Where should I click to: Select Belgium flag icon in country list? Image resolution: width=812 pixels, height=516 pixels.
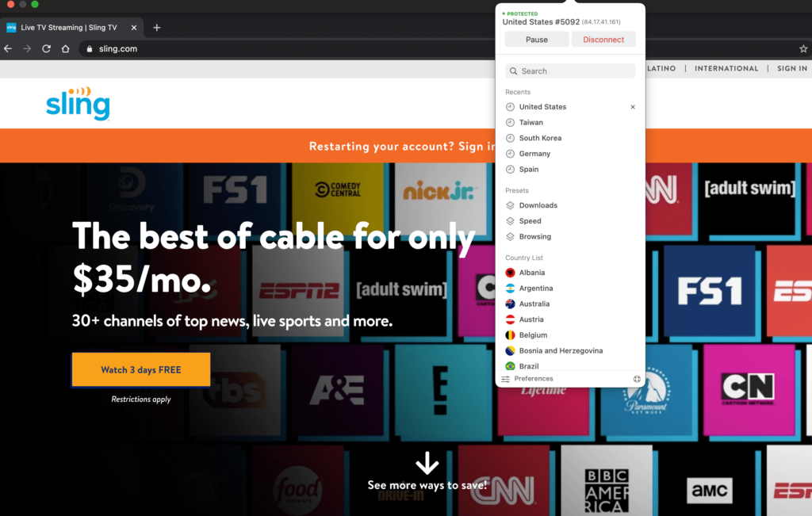click(510, 334)
